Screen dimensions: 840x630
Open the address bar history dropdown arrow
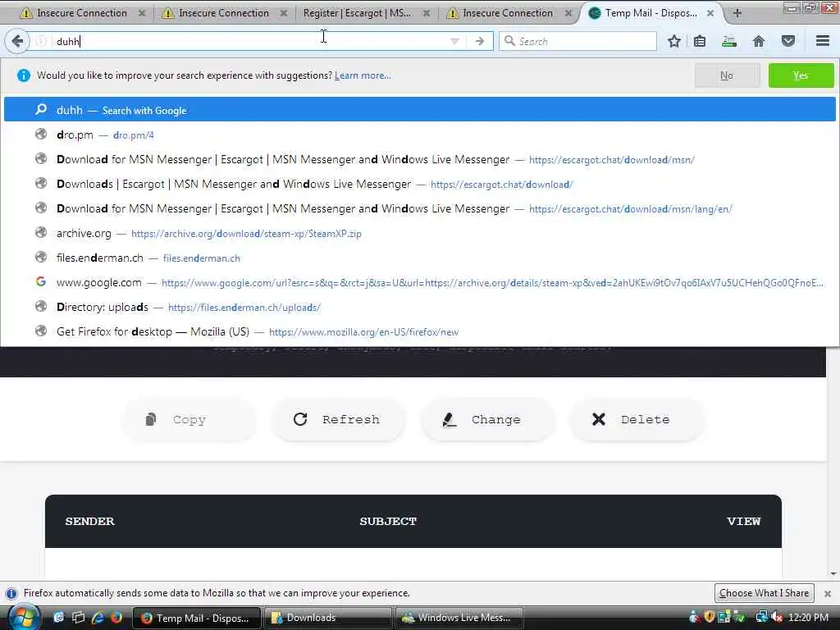coord(454,41)
